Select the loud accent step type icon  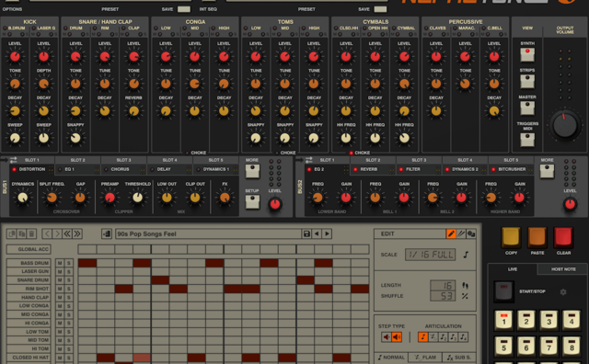[397, 337]
